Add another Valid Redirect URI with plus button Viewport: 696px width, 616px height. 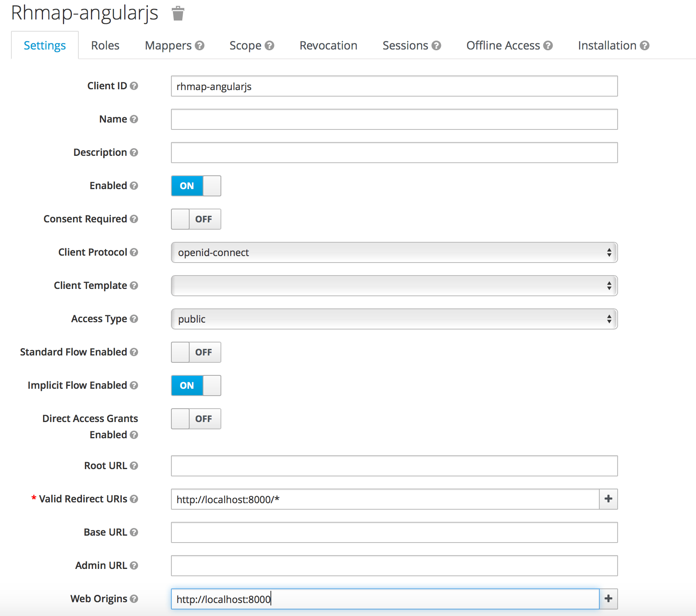[608, 499]
